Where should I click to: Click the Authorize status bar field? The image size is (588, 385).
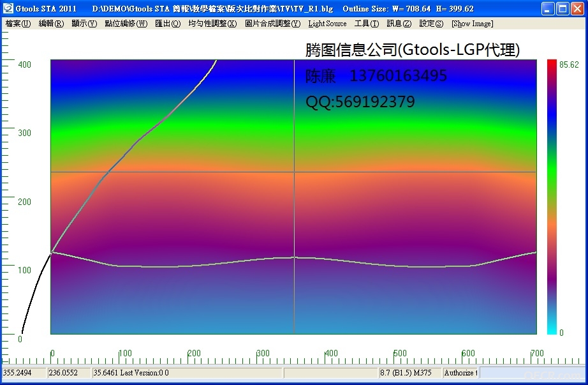(x=460, y=373)
